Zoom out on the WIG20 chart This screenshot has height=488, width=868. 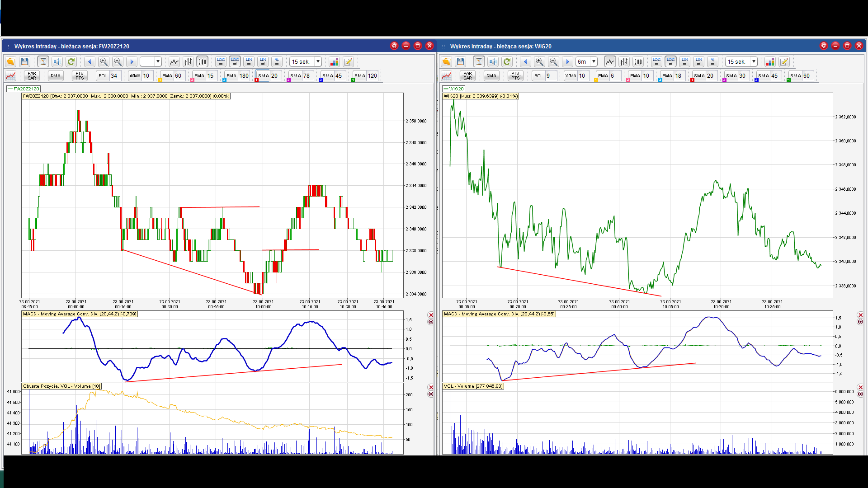[553, 62]
